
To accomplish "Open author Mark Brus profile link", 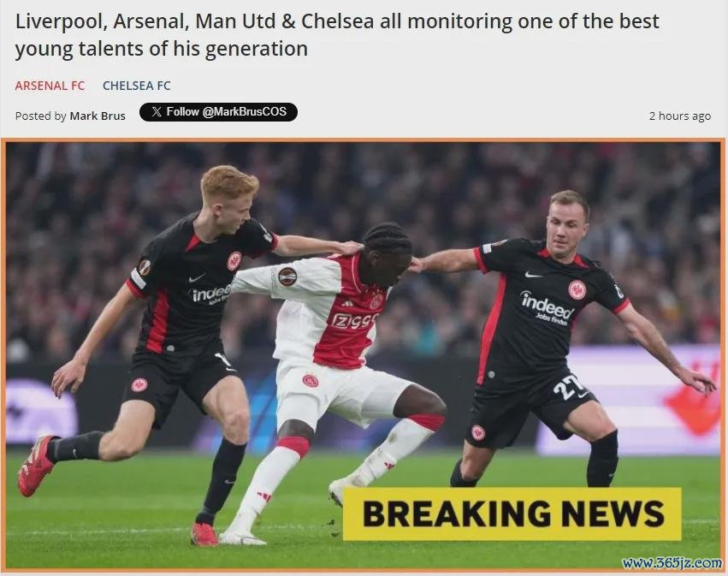I will 98,116.
